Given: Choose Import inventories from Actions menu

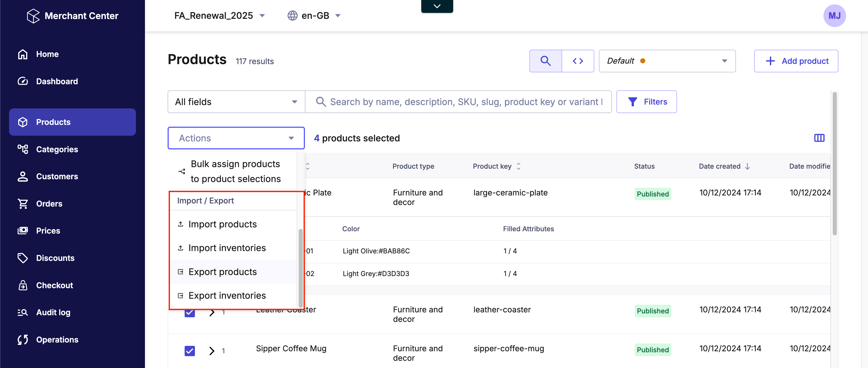Looking at the screenshot, I should [x=227, y=248].
